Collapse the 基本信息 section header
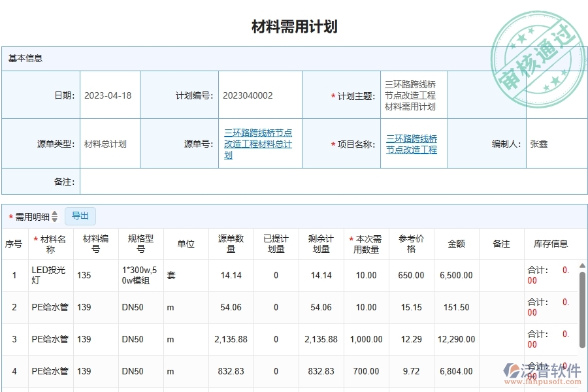This screenshot has height=392, width=588. (23, 58)
